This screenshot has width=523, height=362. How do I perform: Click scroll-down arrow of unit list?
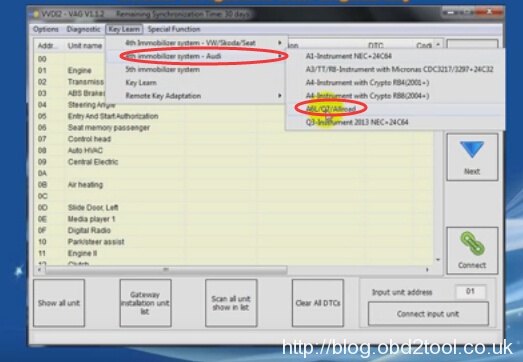(438, 260)
